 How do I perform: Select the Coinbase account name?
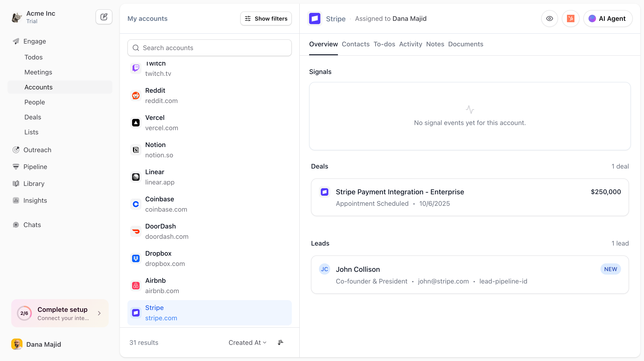tap(159, 199)
